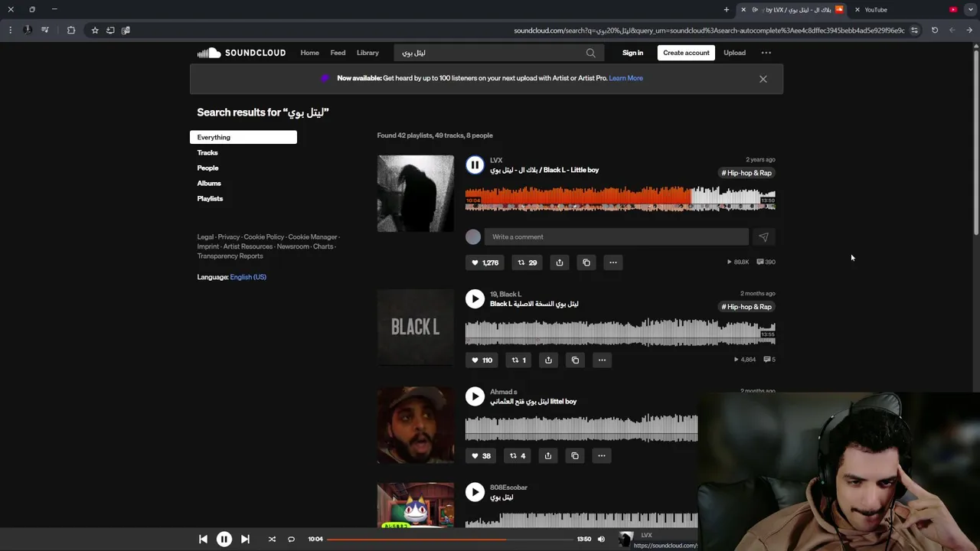Copy link of the Ahmad s track
The width and height of the screenshot is (980, 551).
pyautogui.click(x=575, y=455)
